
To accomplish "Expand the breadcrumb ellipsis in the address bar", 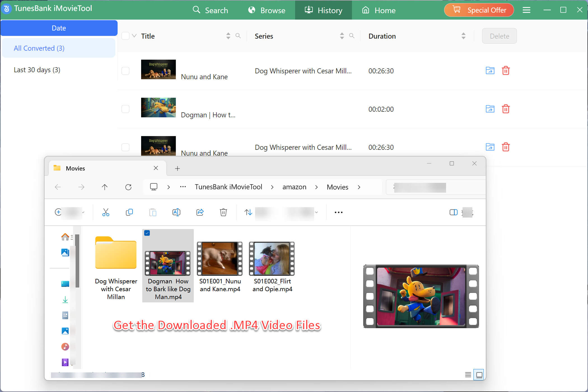I will pos(183,187).
